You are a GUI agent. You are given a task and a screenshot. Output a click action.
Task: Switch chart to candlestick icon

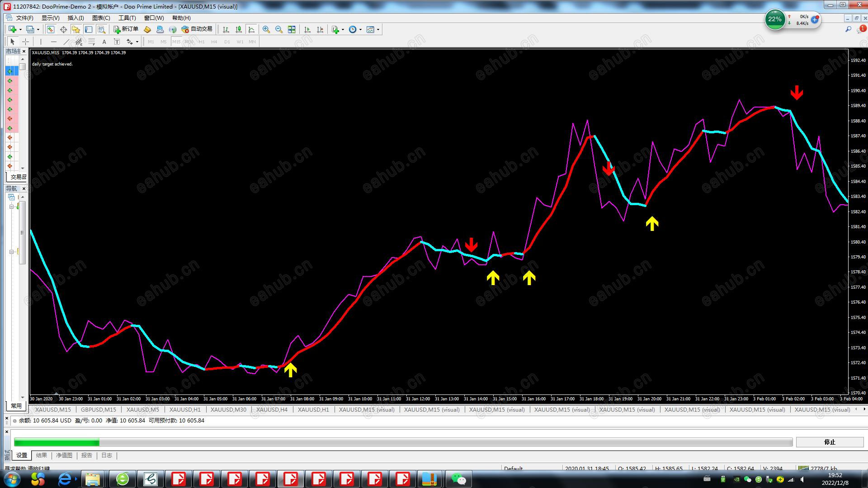pyautogui.click(x=239, y=29)
